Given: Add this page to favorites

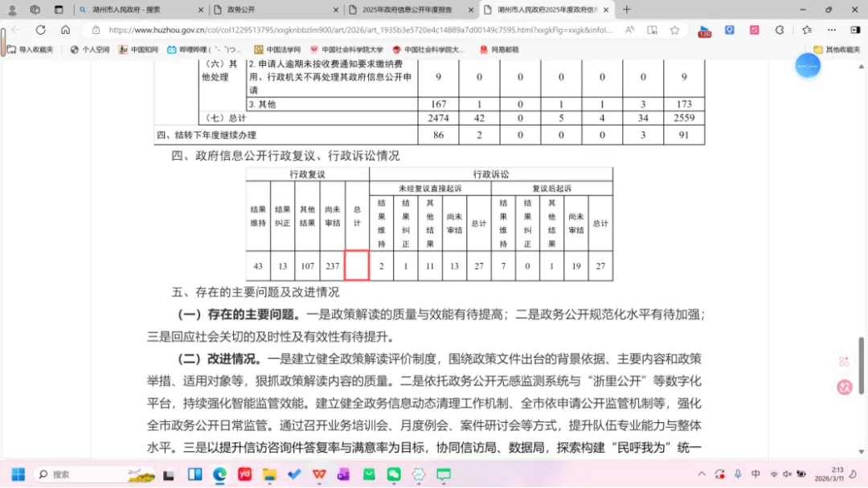Looking at the screenshot, I should tap(674, 30).
